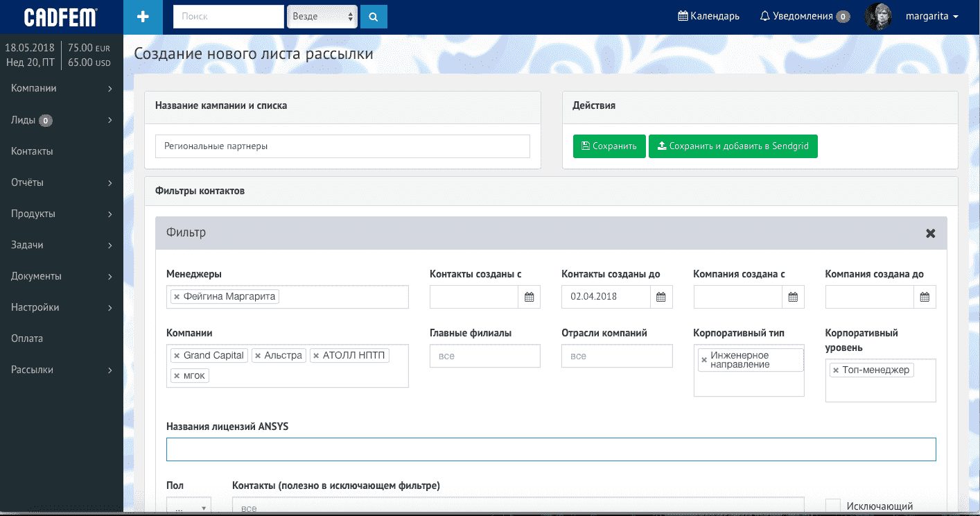Image resolution: width=980 pixels, height=516 pixels.
Task: Open the Отрасли компаний select field
Action: pyautogui.click(x=617, y=356)
